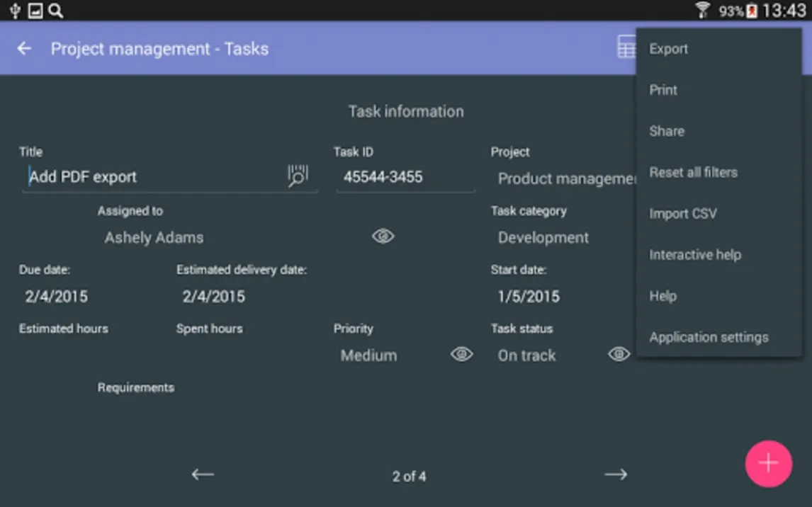Go to next record with right arrow
The width and height of the screenshot is (812, 507).
point(615,475)
